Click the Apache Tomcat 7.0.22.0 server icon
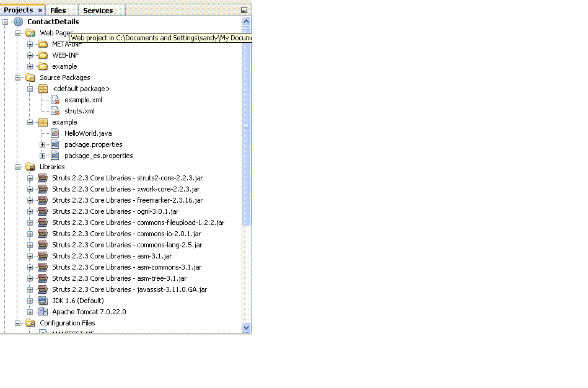588x388 pixels. pos(43,312)
